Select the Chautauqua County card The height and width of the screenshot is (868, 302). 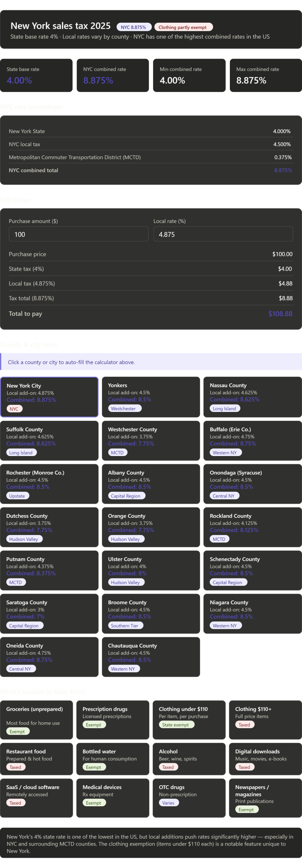[x=151, y=657]
